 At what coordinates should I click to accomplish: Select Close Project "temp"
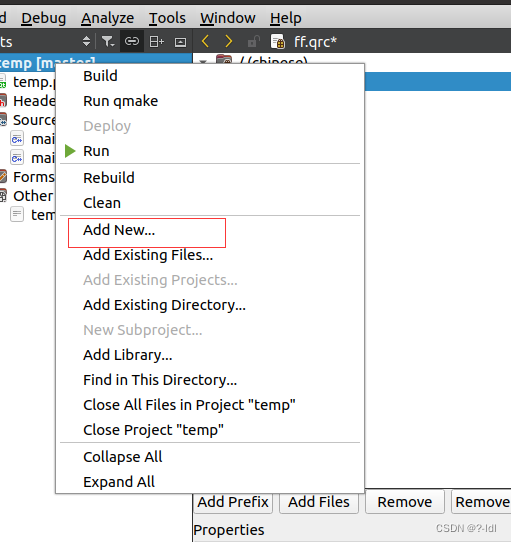click(210, 430)
